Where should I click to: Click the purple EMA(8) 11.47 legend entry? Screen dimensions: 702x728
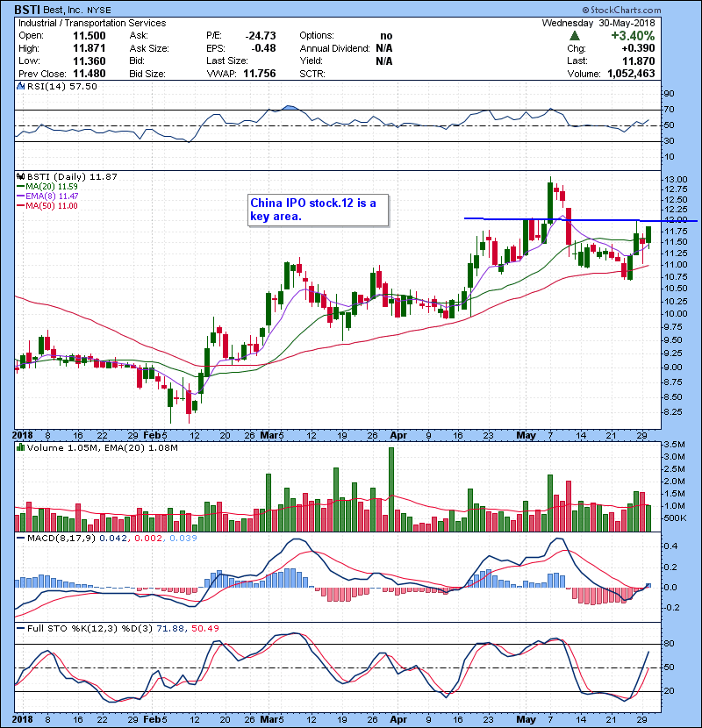(47, 196)
